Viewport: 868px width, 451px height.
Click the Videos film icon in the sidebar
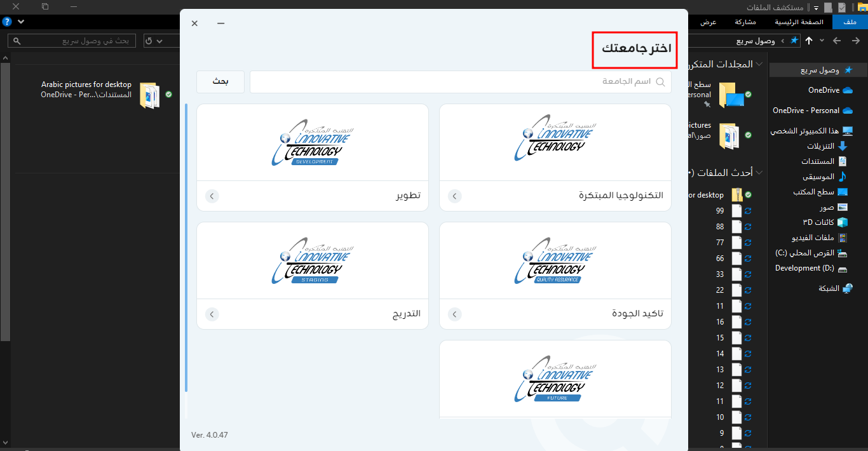pos(843,238)
